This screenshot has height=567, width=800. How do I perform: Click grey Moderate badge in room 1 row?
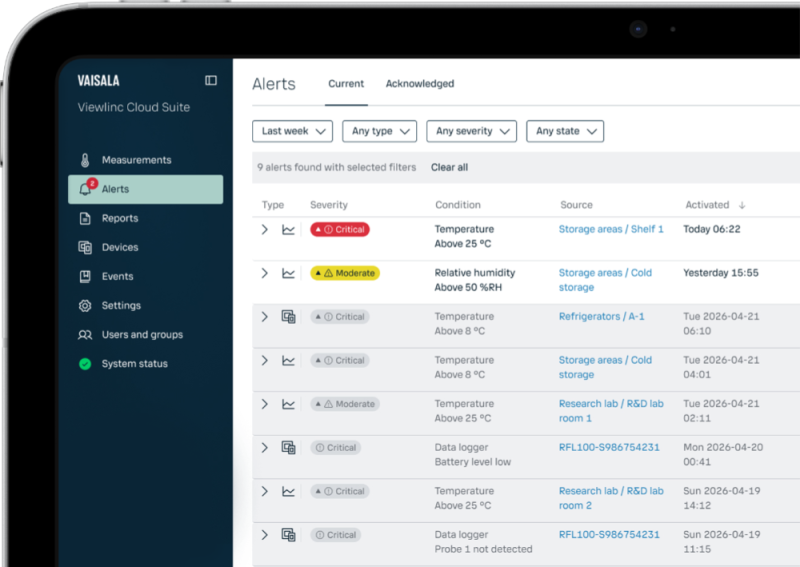(345, 404)
